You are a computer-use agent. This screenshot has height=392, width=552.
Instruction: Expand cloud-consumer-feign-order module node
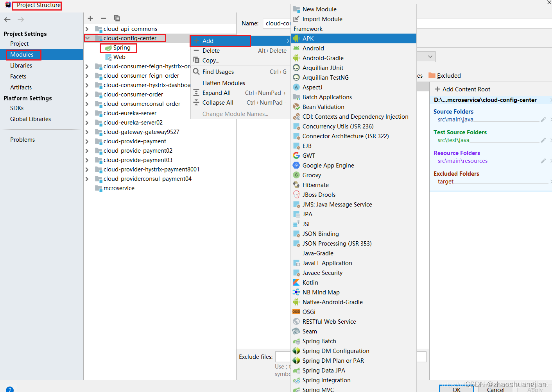(87, 76)
